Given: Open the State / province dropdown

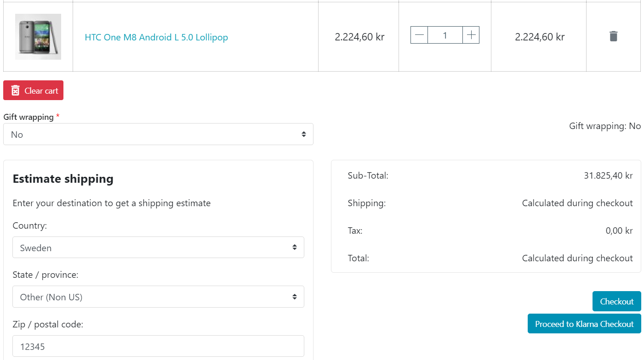Looking at the screenshot, I should 158,297.
